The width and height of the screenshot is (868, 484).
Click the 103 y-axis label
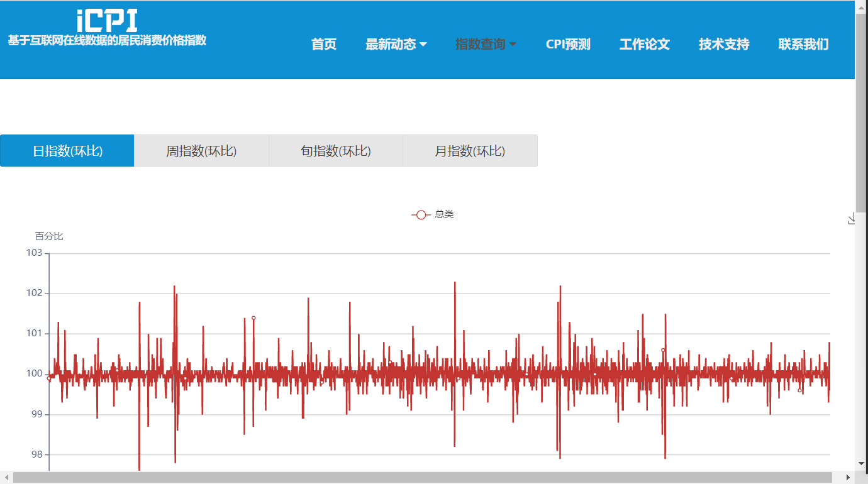pyautogui.click(x=34, y=253)
